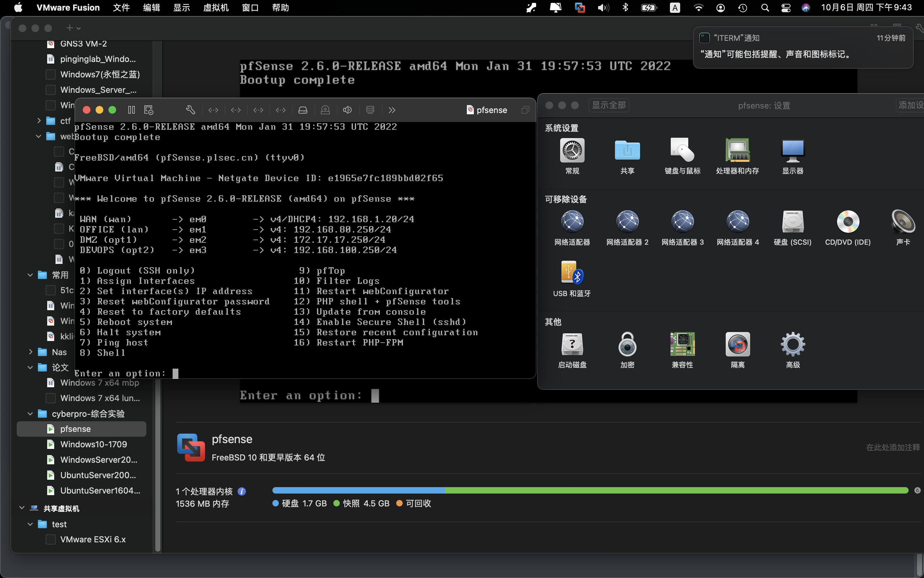
Task: Show more toolbar items chevron
Action: tap(392, 110)
